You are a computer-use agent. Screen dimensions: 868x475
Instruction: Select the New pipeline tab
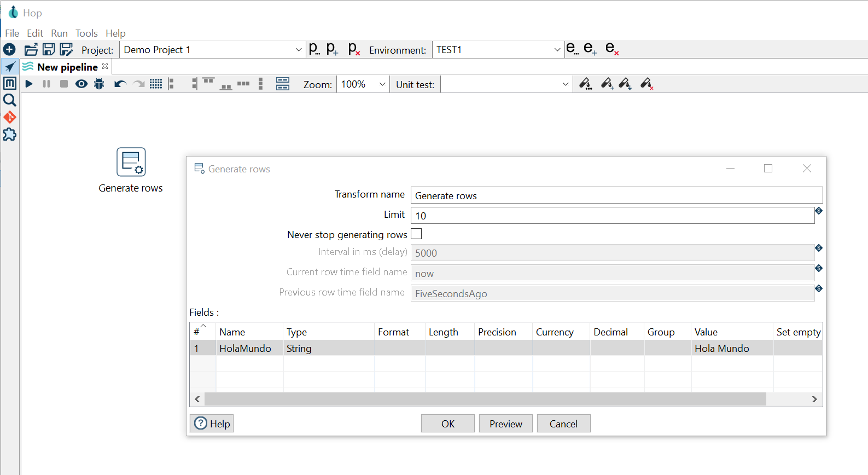[66, 67]
